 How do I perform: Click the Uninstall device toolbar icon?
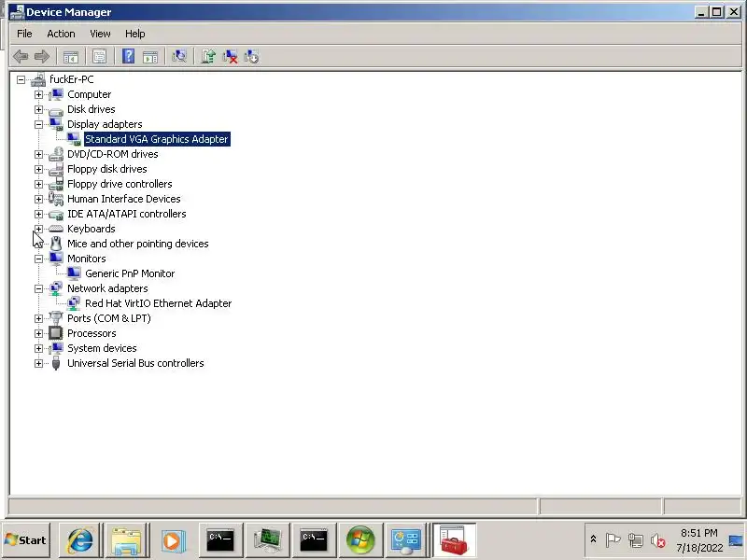(x=230, y=57)
